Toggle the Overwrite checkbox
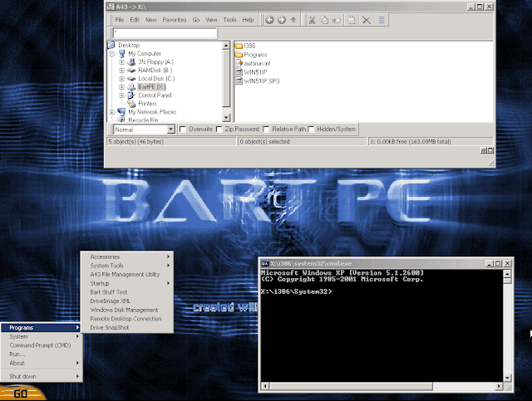Image resolution: width=532 pixels, height=401 pixels. [x=183, y=130]
